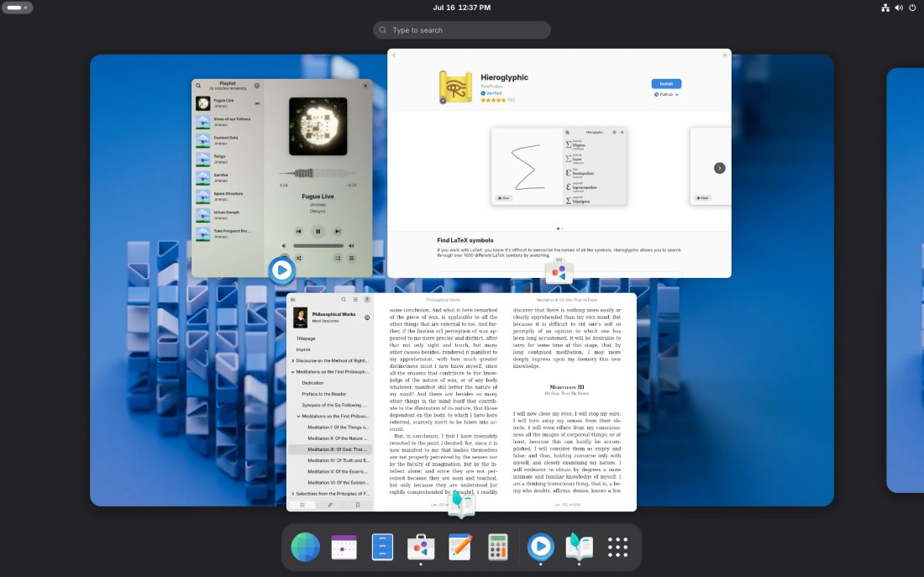
Task: Search within the Philosophical Works book
Action: pyautogui.click(x=344, y=299)
